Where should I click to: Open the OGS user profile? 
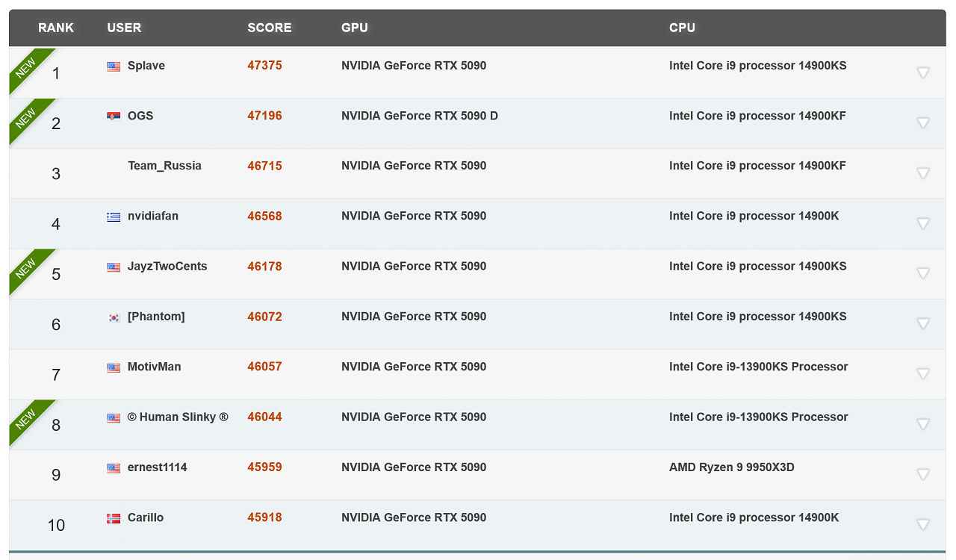pyautogui.click(x=140, y=116)
